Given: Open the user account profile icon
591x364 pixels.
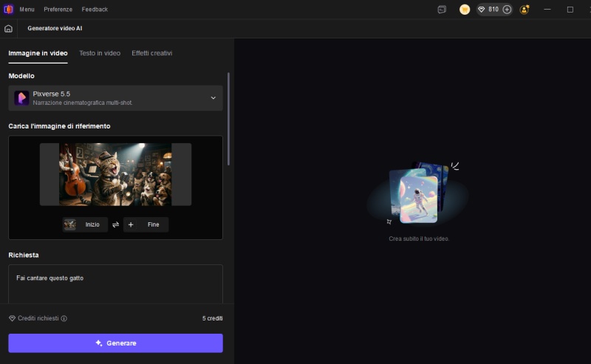Looking at the screenshot, I should [525, 10].
